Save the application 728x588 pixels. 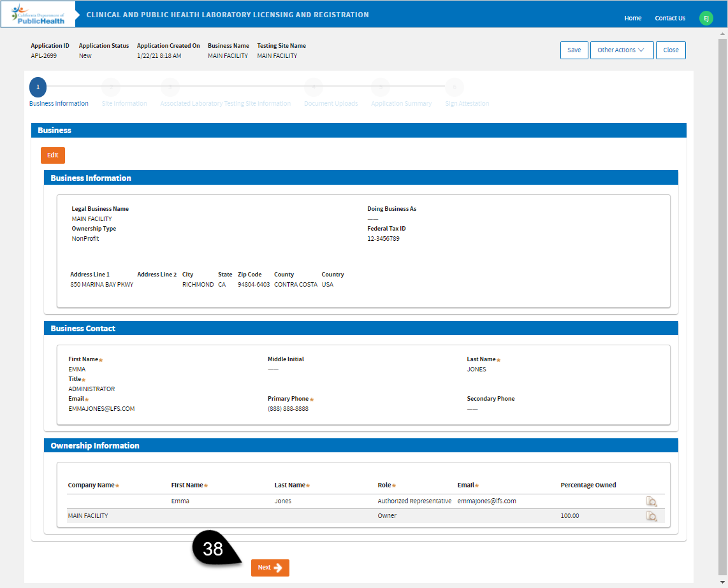574,50
